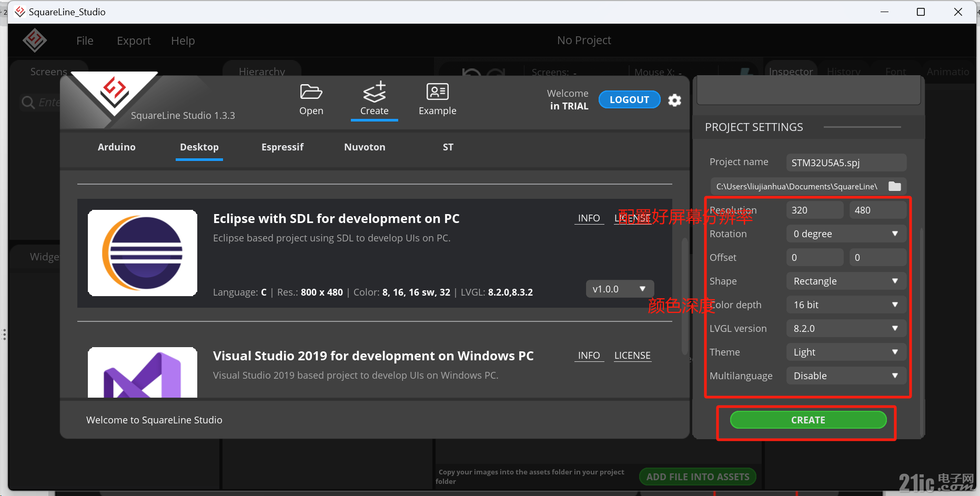Image resolution: width=980 pixels, height=496 pixels.
Task: Open the File menu
Action: click(x=85, y=41)
